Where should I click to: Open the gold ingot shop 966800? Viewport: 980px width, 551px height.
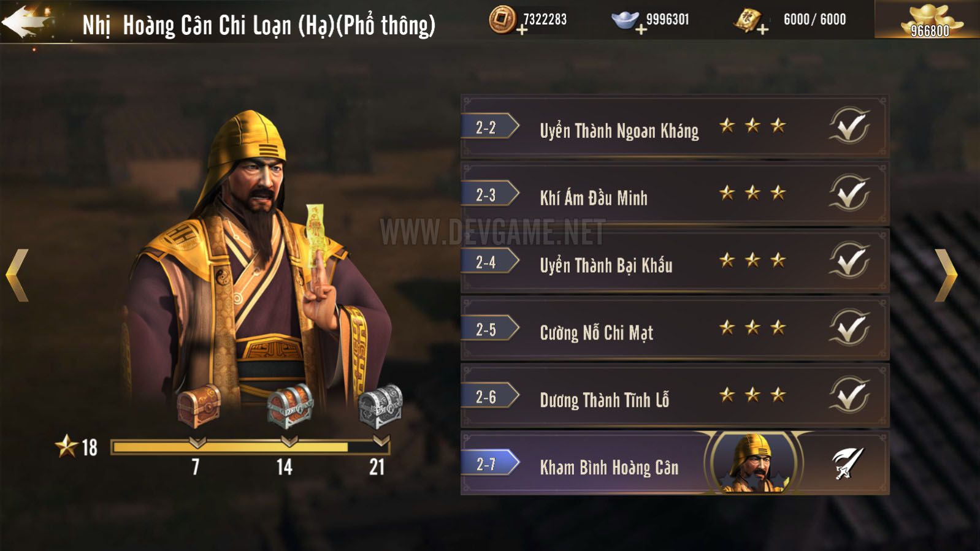tap(929, 20)
